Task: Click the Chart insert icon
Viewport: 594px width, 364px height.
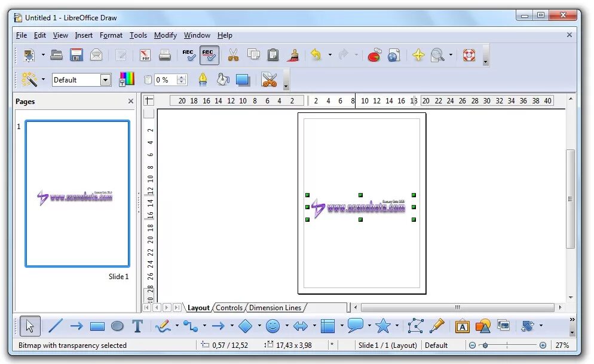Action: (x=374, y=56)
